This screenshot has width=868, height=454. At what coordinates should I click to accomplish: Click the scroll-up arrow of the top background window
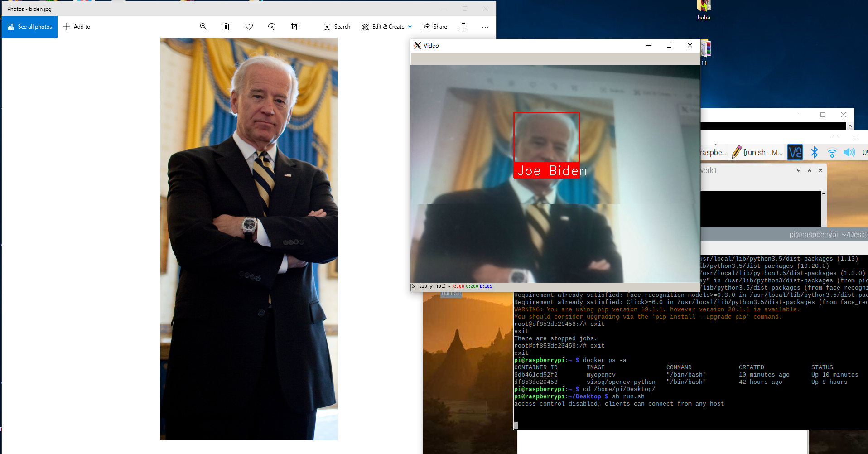point(850,126)
